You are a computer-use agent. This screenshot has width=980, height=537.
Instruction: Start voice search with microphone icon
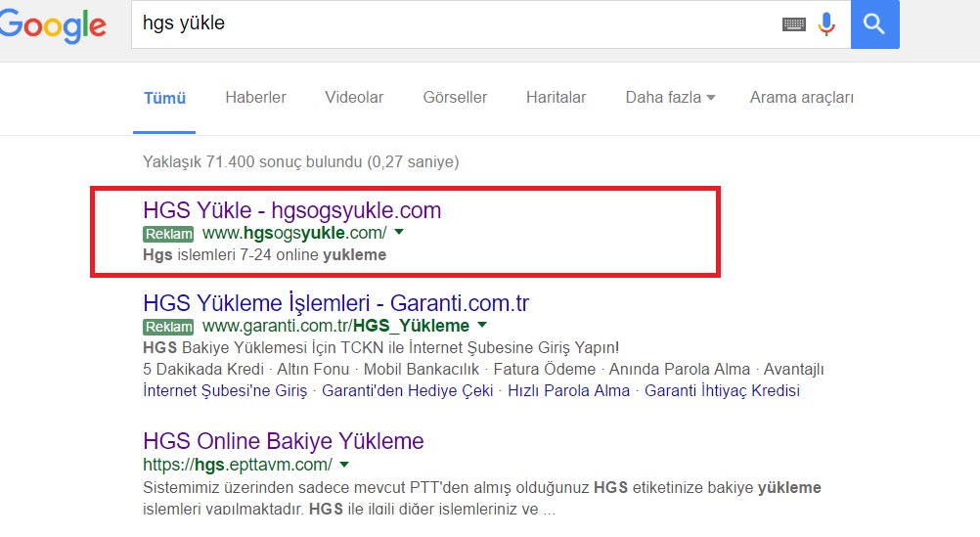click(x=826, y=23)
